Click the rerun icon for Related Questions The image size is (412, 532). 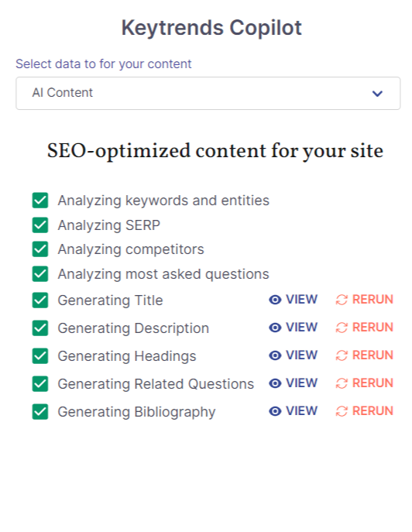pyautogui.click(x=342, y=383)
